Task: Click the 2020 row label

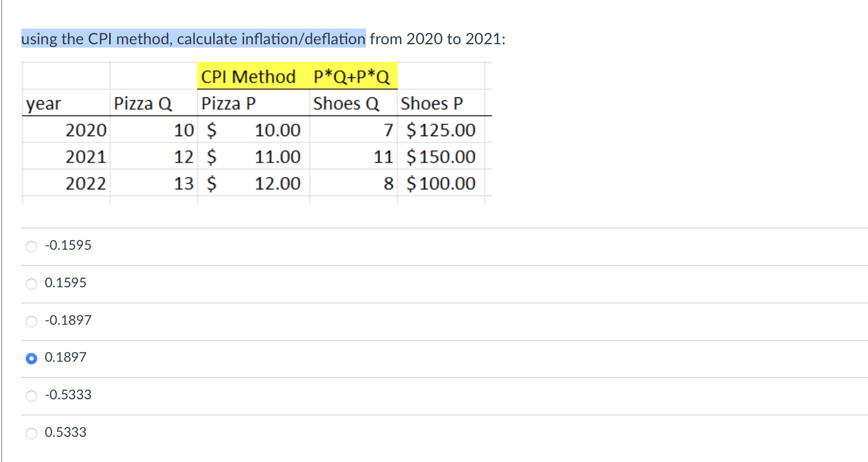Action: [x=86, y=130]
